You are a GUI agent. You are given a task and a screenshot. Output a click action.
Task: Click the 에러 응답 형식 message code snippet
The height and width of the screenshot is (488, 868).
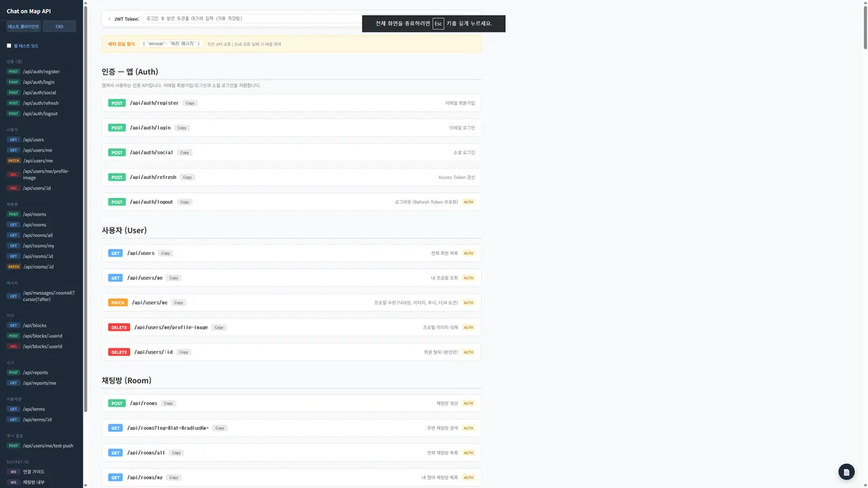[x=172, y=44]
